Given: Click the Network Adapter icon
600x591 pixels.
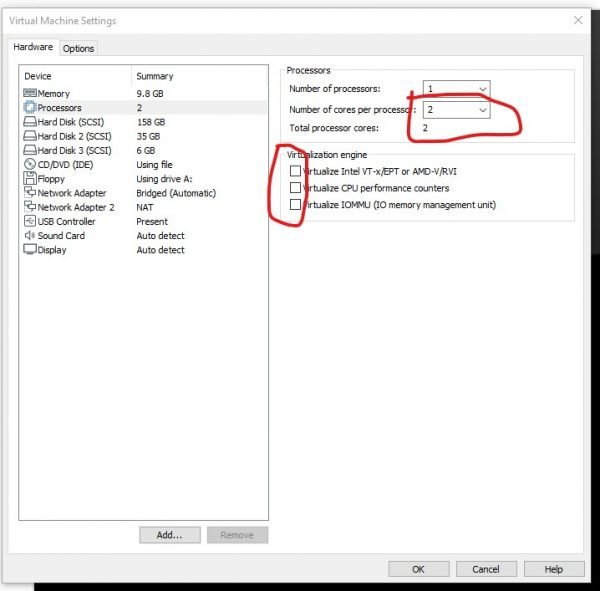Looking at the screenshot, I should (x=30, y=193).
